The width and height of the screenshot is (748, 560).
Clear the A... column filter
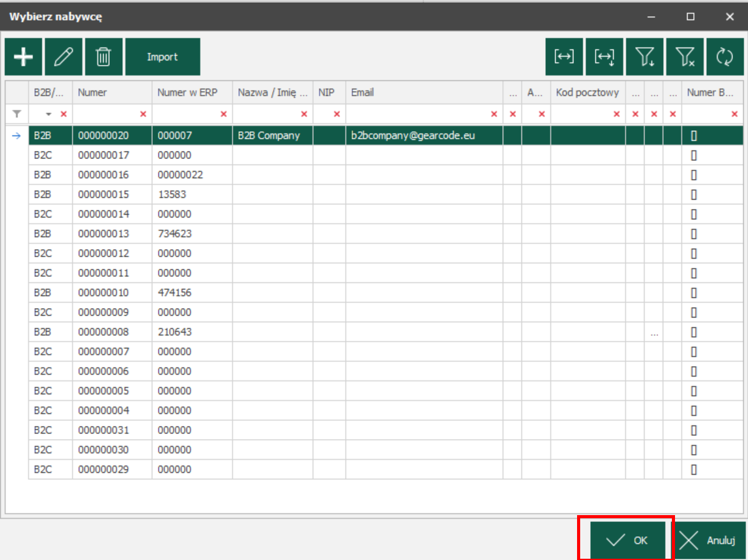point(542,114)
